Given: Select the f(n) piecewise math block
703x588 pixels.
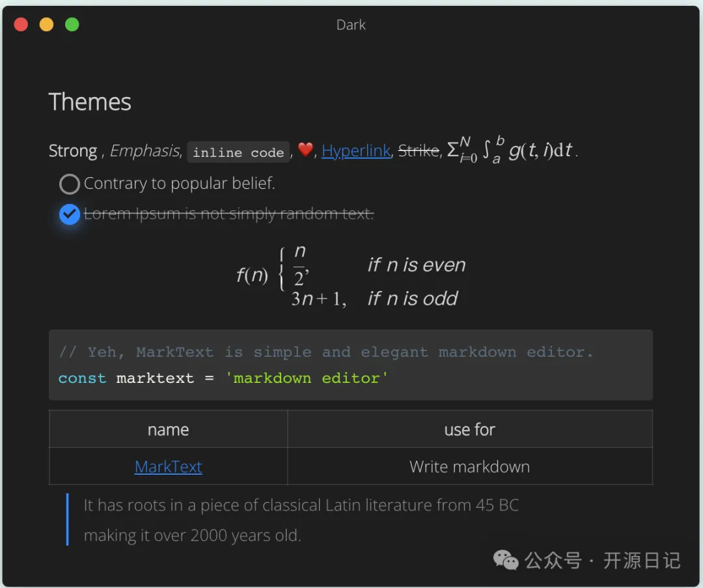Looking at the screenshot, I should point(350,275).
